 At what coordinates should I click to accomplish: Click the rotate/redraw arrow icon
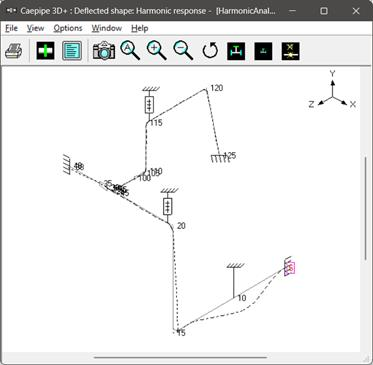click(210, 51)
